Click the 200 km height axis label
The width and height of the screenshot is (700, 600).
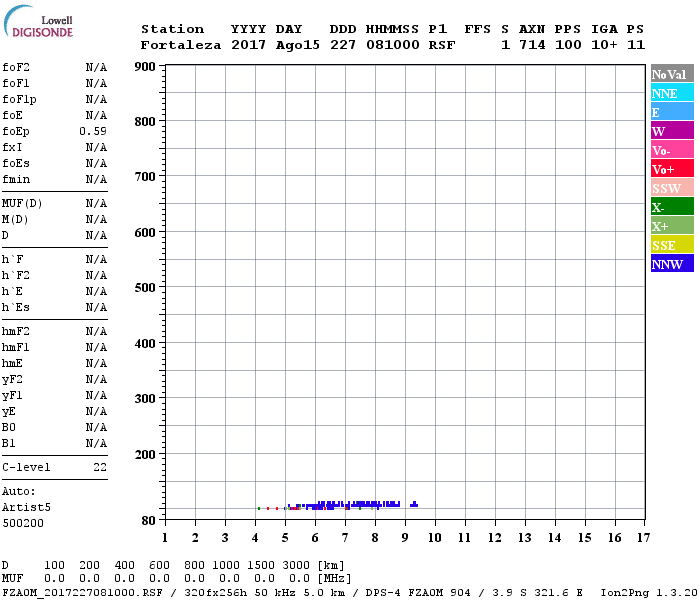coord(145,455)
